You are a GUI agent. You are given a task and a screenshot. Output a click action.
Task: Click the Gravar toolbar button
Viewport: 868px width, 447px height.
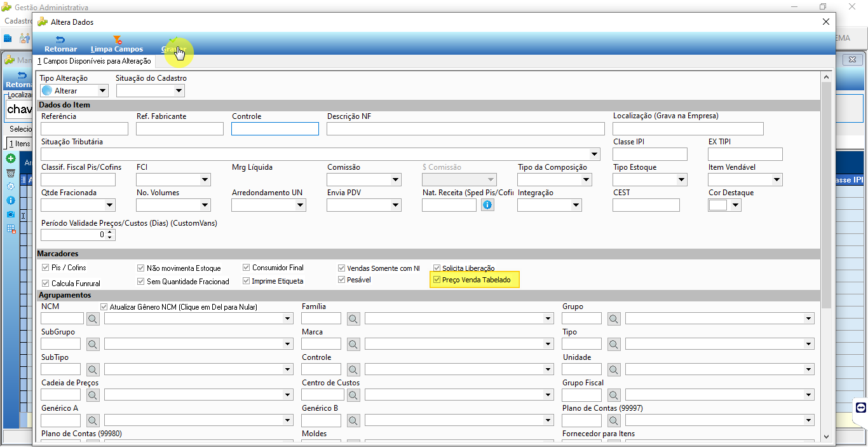[x=173, y=45]
